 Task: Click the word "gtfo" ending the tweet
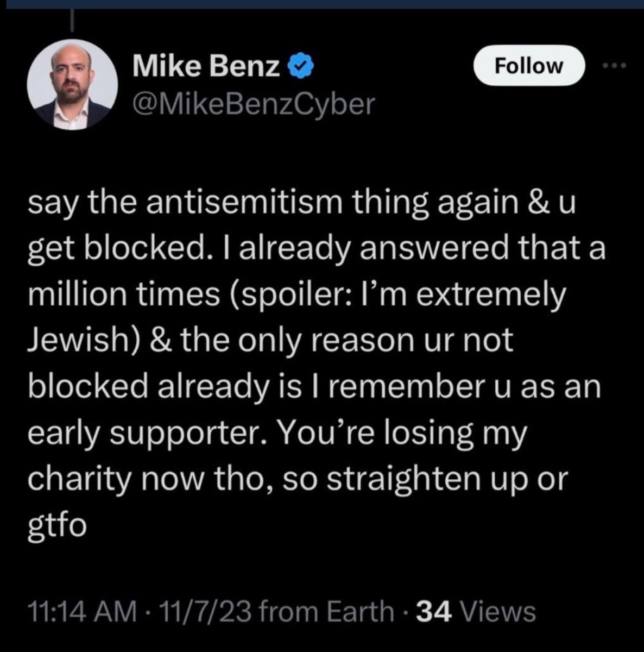(57, 525)
